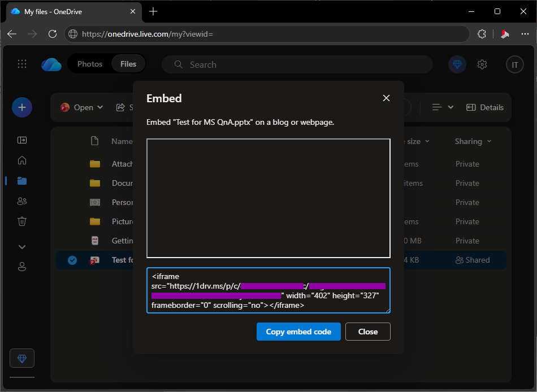Click the red browser toolbar extension icon

click(x=505, y=34)
